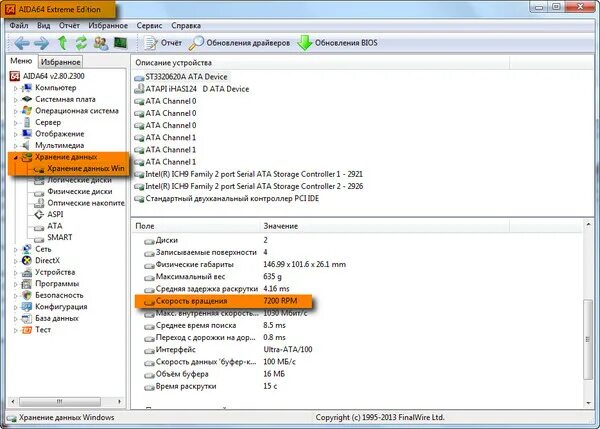Click the Конфигурация icon in tree
The image size is (600, 429).
[26, 307]
